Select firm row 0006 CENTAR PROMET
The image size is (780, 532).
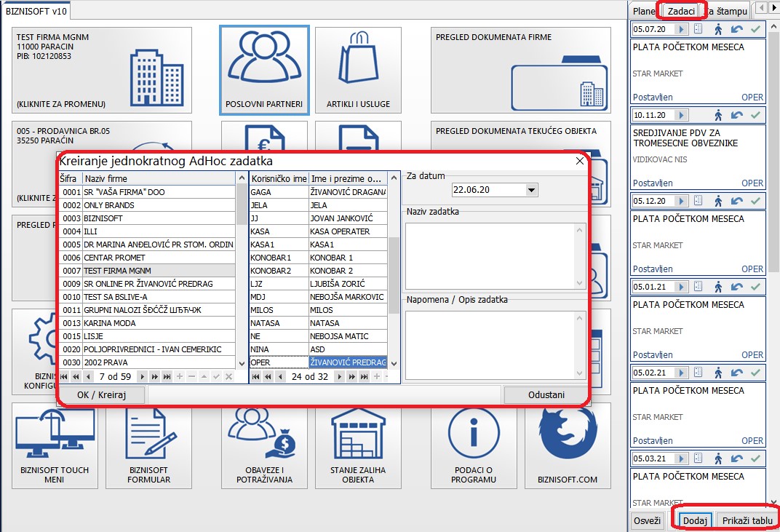(147, 258)
